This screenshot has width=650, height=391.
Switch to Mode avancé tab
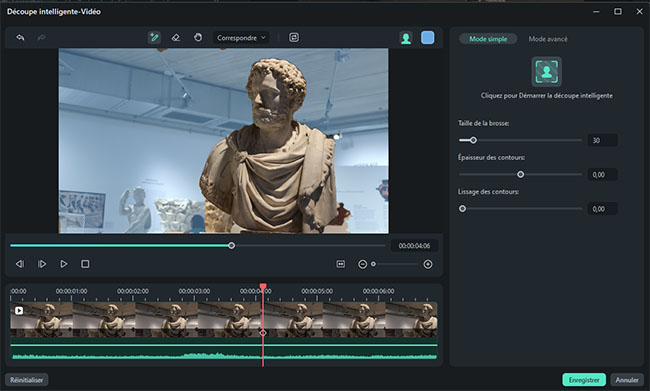point(548,39)
